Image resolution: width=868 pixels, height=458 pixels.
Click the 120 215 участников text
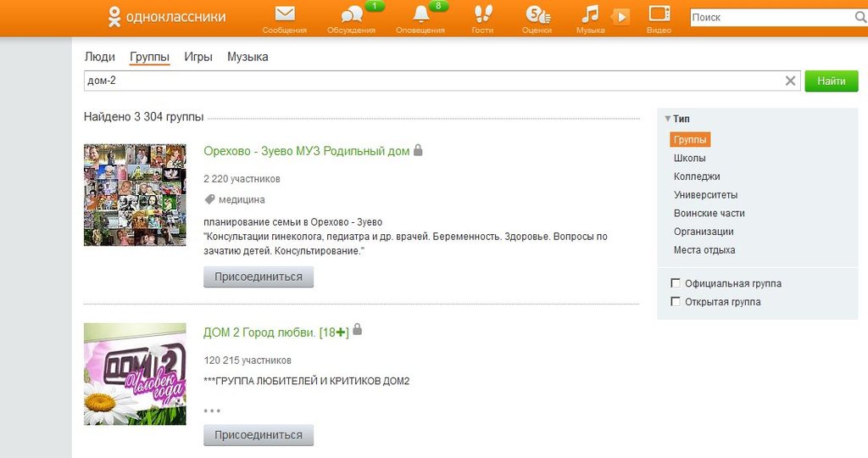click(248, 360)
